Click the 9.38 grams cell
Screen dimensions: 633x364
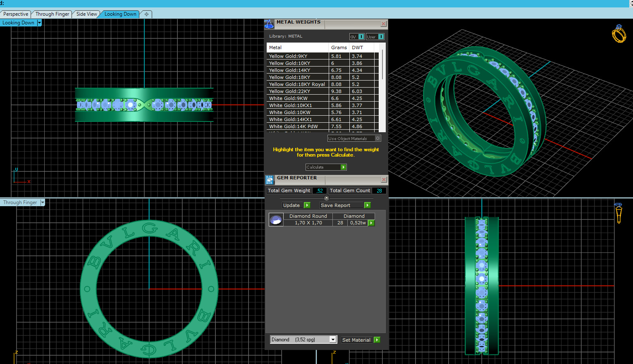[339, 91]
